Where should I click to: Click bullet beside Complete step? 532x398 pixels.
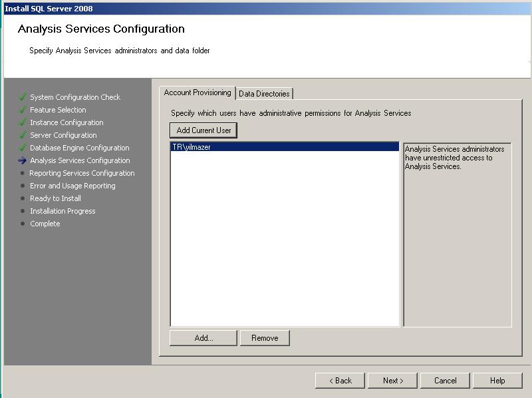point(23,224)
